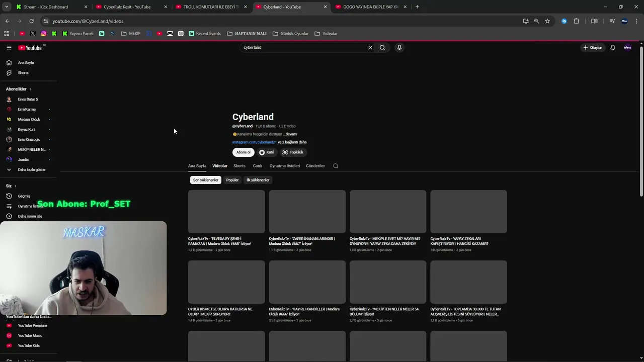This screenshot has height=362, width=644.
Task: Open Chrome reading mode side panel
Action: click(x=594, y=21)
